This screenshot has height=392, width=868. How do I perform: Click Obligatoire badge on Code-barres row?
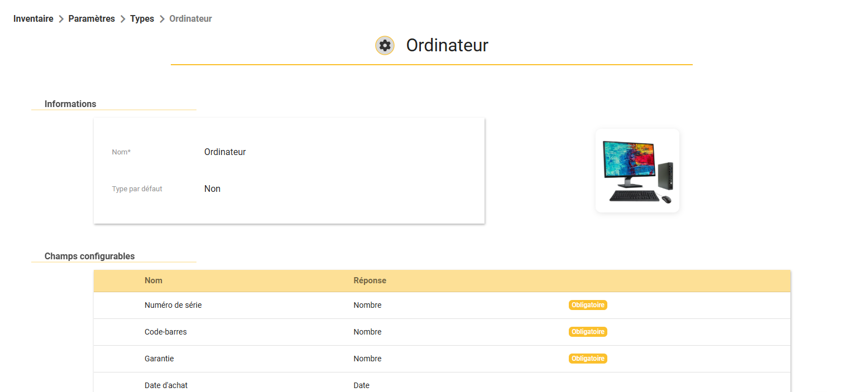click(588, 332)
